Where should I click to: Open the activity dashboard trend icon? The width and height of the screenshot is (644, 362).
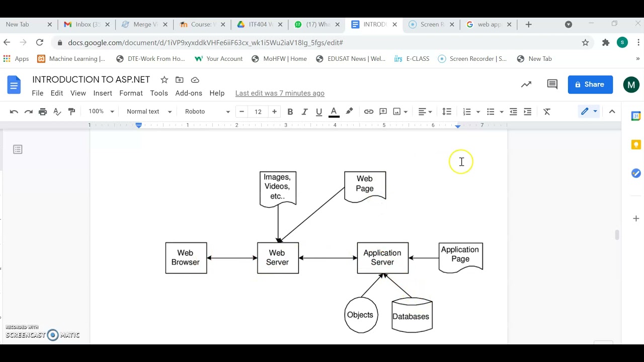526,84
